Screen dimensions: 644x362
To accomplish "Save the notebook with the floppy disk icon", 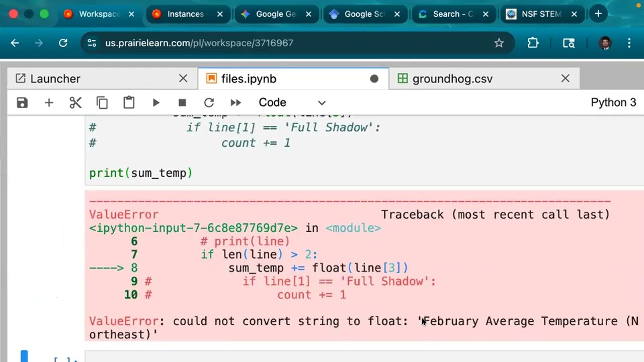I will (x=22, y=103).
